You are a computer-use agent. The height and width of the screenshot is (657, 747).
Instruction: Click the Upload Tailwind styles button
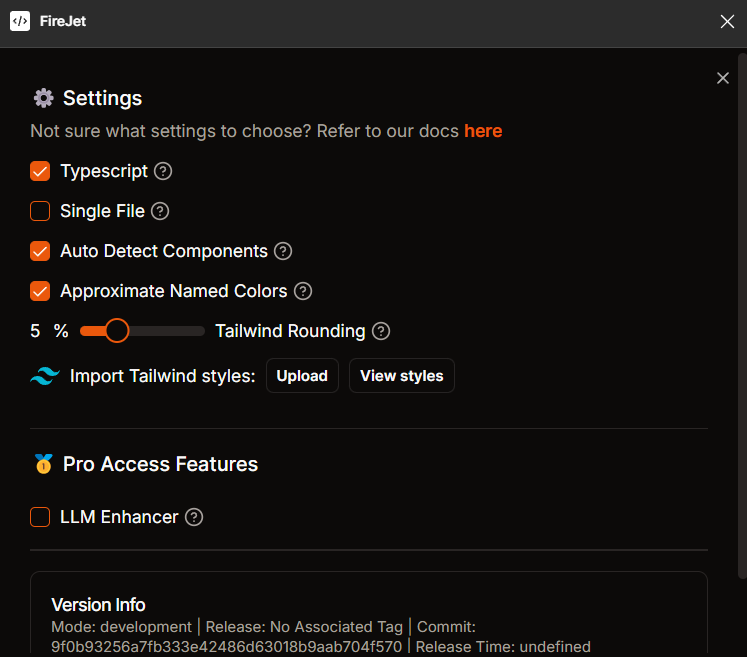coord(302,376)
